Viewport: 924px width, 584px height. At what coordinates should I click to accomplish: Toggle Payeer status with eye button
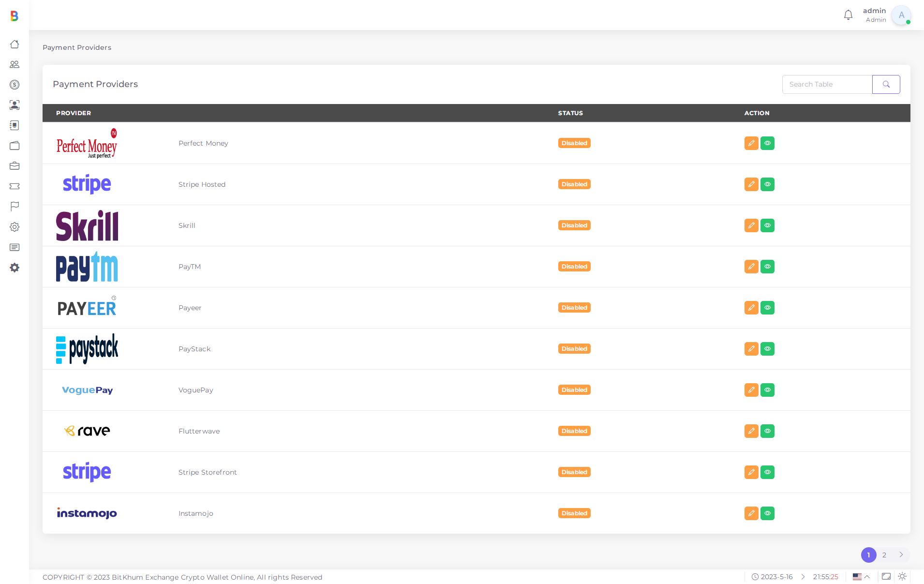767,308
